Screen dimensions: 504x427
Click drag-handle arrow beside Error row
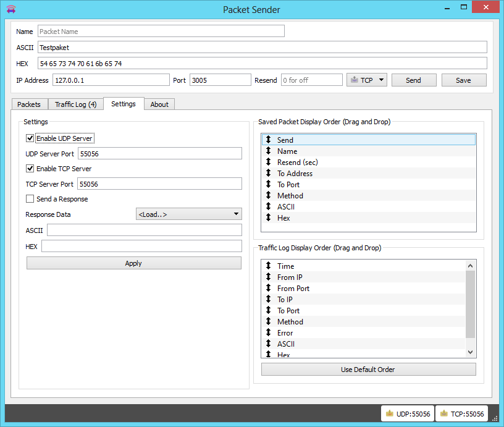tap(269, 333)
